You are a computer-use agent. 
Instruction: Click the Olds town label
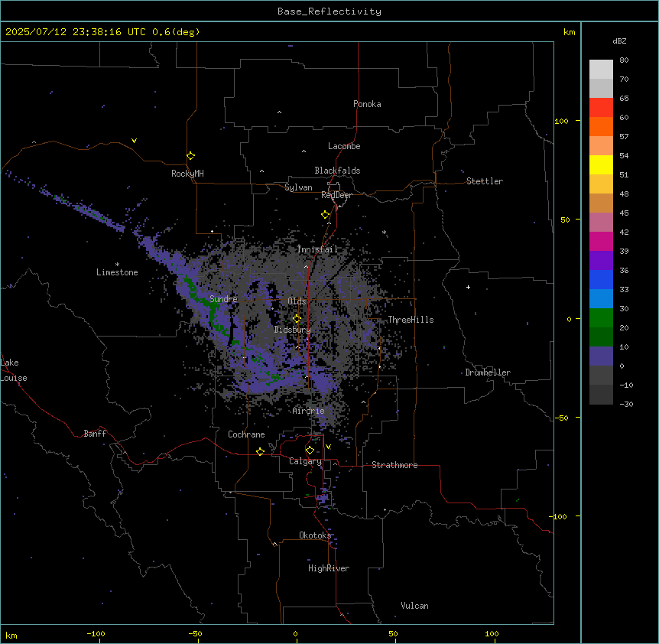pos(297,301)
